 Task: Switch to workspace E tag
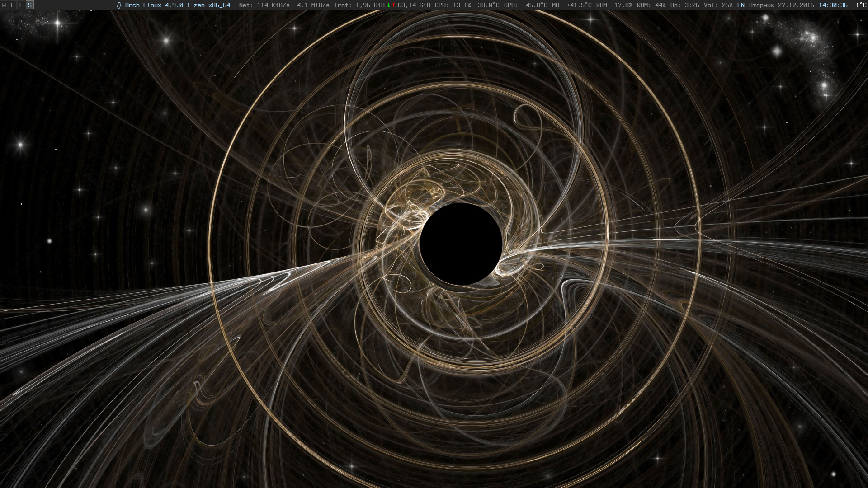13,5
